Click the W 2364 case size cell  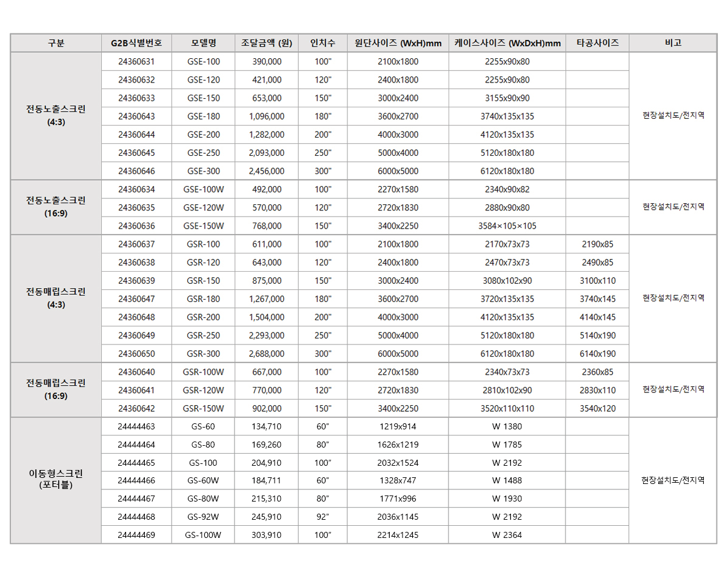tap(507, 535)
